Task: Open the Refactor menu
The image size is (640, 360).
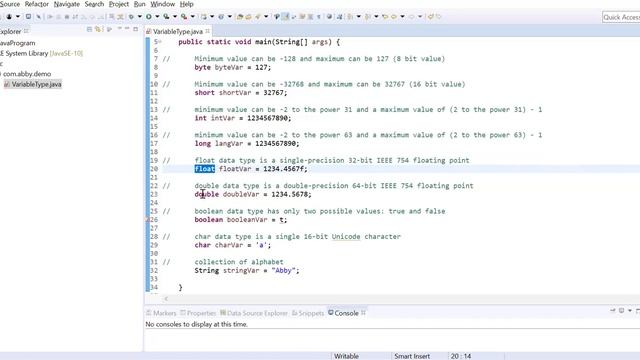Action: (x=37, y=4)
